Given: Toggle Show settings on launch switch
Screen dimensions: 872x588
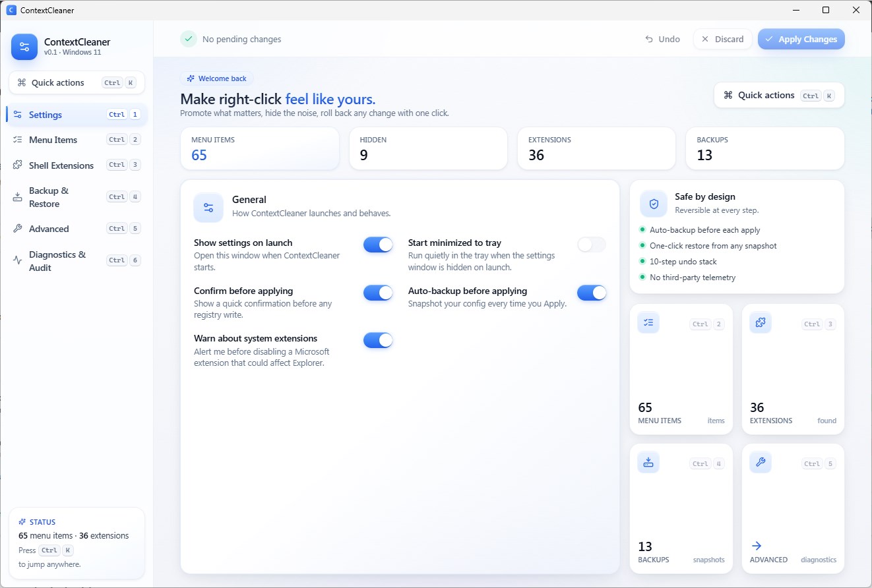Looking at the screenshot, I should (378, 245).
